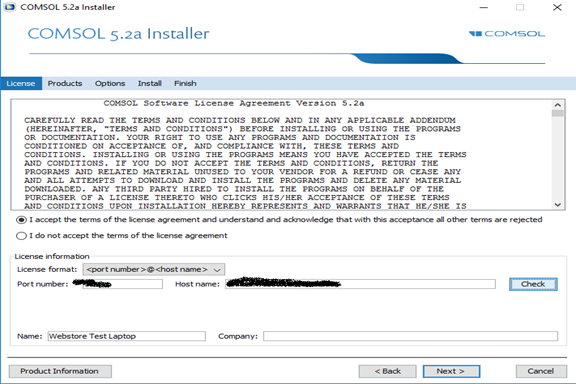The height and width of the screenshot is (384, 576).
Task: Switch to the Products tab
Action: tap(65, 83)
